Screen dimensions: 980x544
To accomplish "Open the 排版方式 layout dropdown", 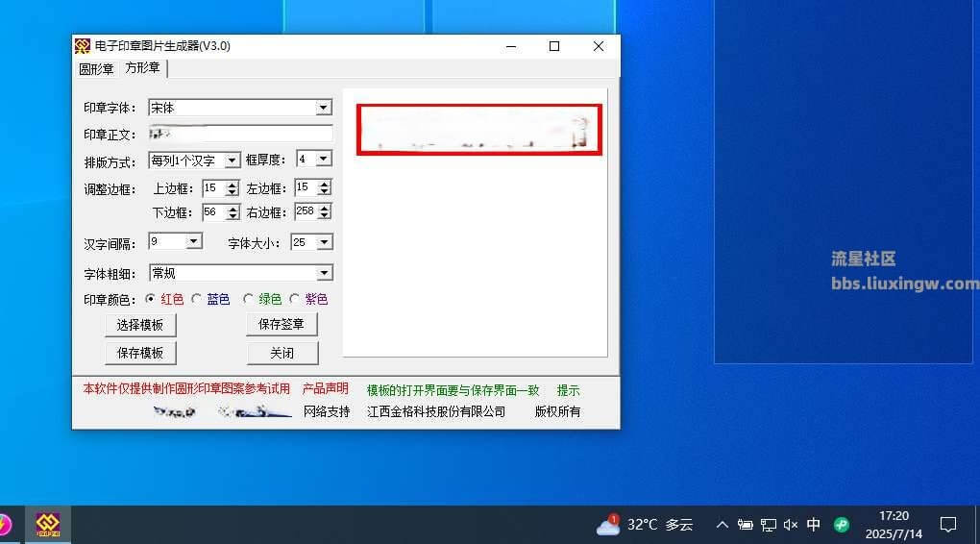I will click(x=232, y=161).
